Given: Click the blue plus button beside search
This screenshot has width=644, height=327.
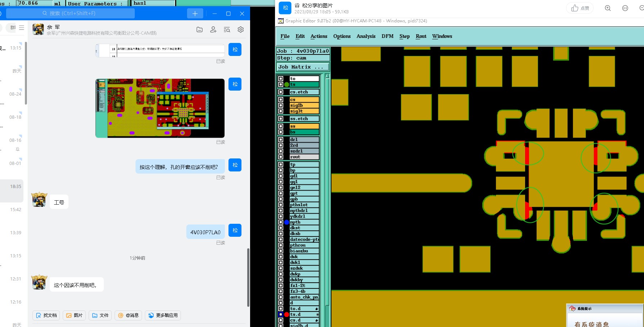Looking at the screenshot, I should tap(195, 13).
